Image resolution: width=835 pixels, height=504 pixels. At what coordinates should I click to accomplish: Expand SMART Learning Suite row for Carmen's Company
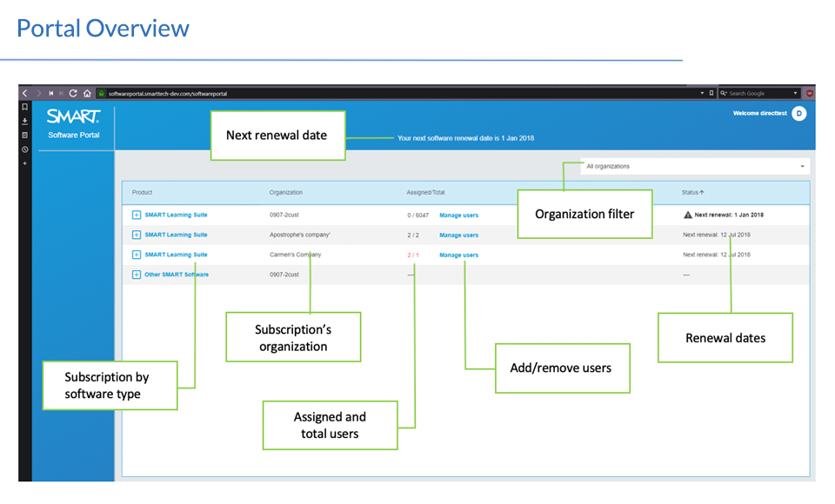coord(137,255)
